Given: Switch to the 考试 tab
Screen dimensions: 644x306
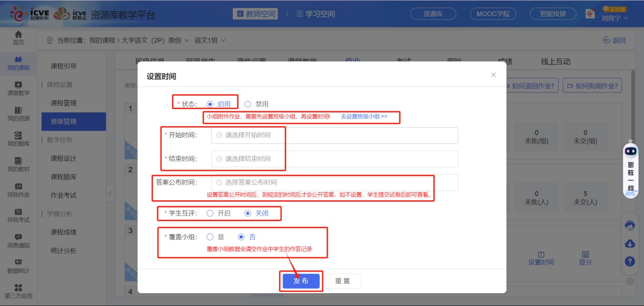Looking at the screenshot, I should (x=404, y=60).
